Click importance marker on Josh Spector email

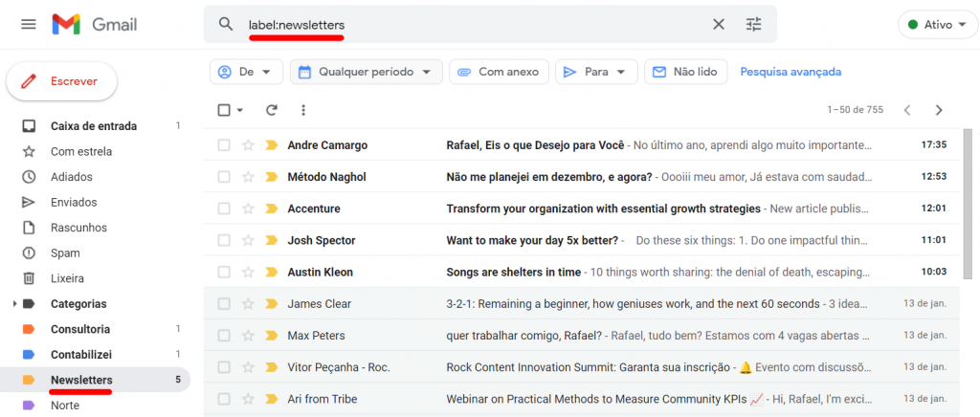[271, 240]
